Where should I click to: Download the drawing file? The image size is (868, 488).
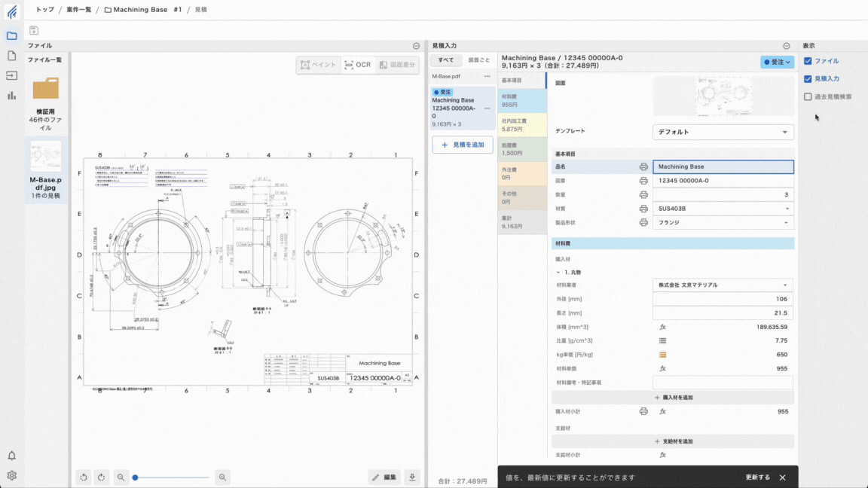pyautogui.click(x=412, y=477)
